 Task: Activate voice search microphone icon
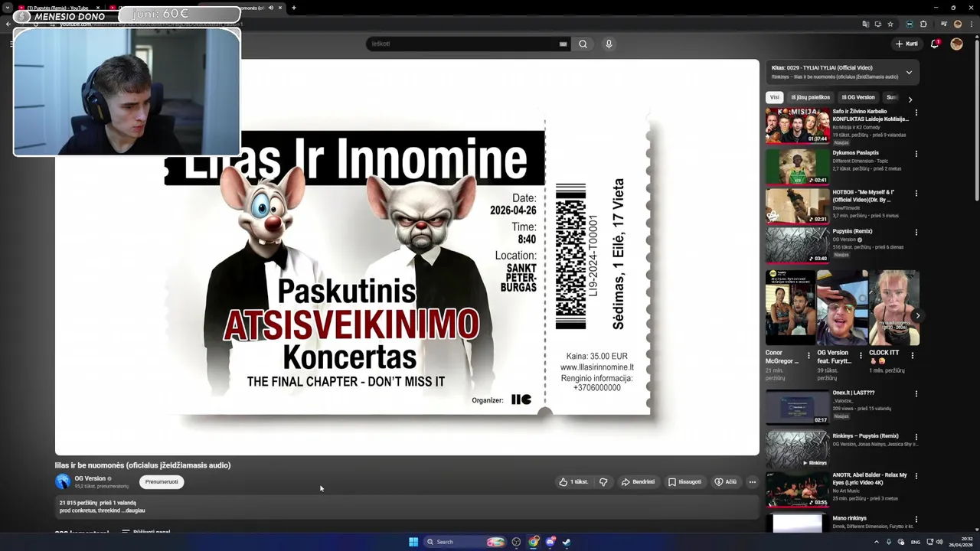tap(609, 44)
